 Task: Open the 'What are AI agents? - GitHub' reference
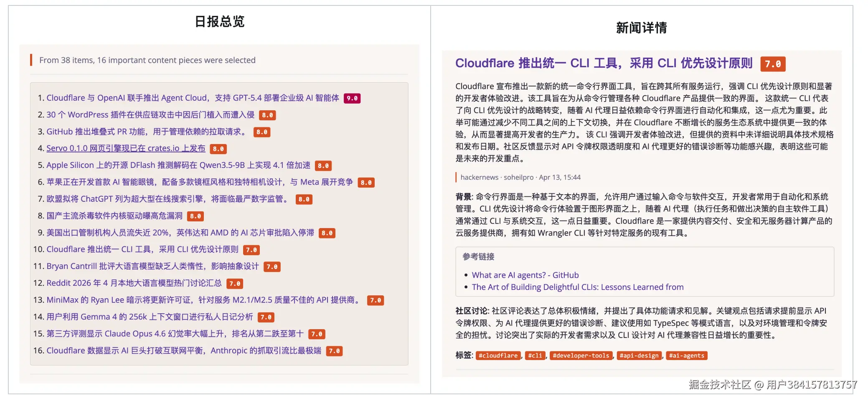(x=525, y=275)
